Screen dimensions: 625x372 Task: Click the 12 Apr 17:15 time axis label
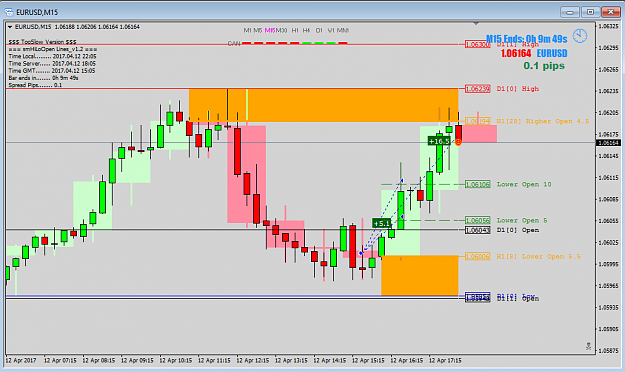tap(445, 360)
